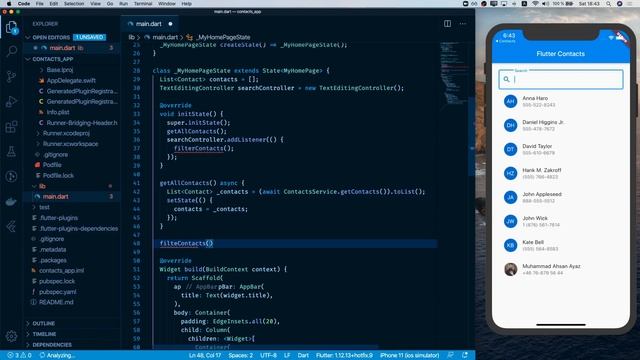Open the Search view in activity bar

[x=11, y=51]
